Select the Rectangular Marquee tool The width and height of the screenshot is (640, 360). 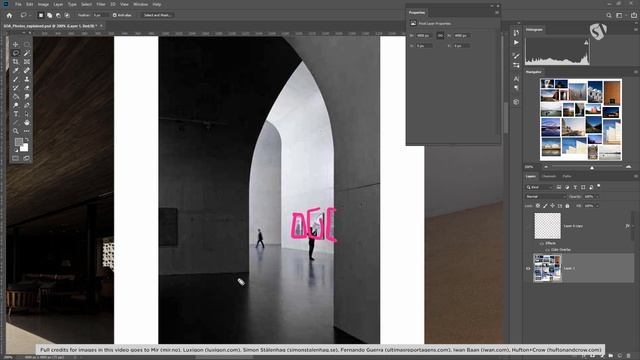tap(27, 44)
